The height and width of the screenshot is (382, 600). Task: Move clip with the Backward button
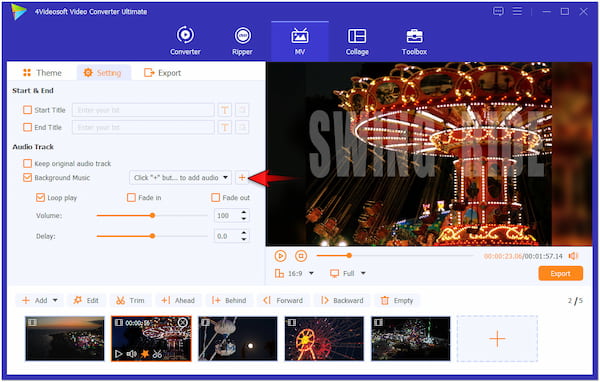click(x=342, y=300)
